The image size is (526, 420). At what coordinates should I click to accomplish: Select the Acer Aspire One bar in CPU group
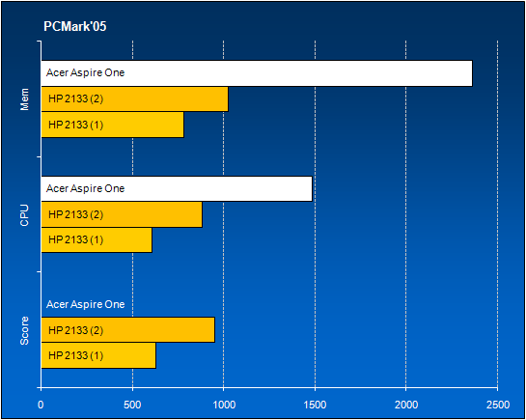pyautogui.click(x=177, y=189)
